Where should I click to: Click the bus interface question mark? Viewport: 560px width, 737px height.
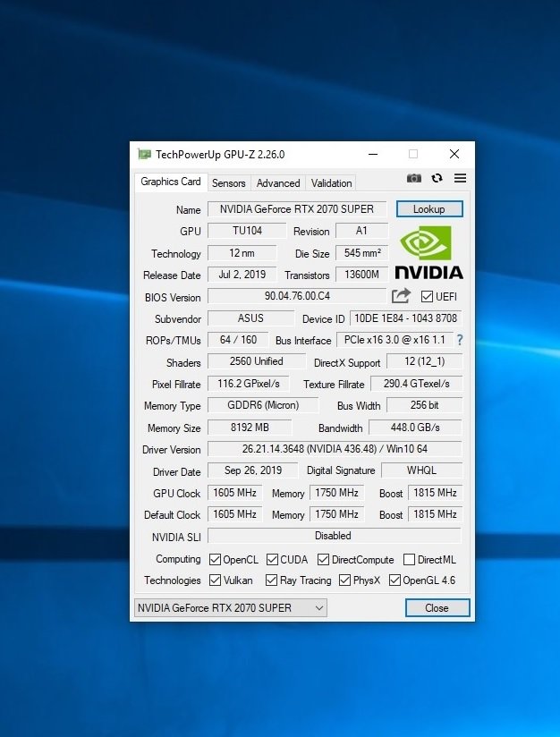pyautogui.click(x=460, y=340)
